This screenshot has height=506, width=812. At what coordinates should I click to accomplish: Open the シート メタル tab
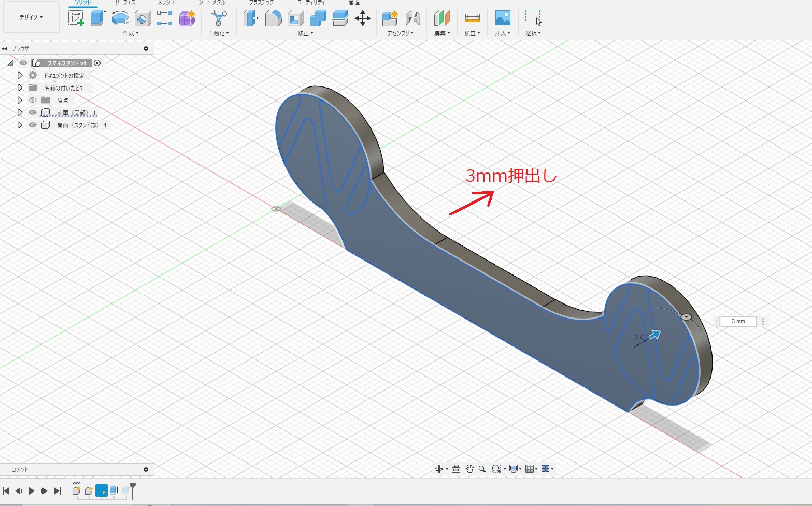tap(211, 3)
